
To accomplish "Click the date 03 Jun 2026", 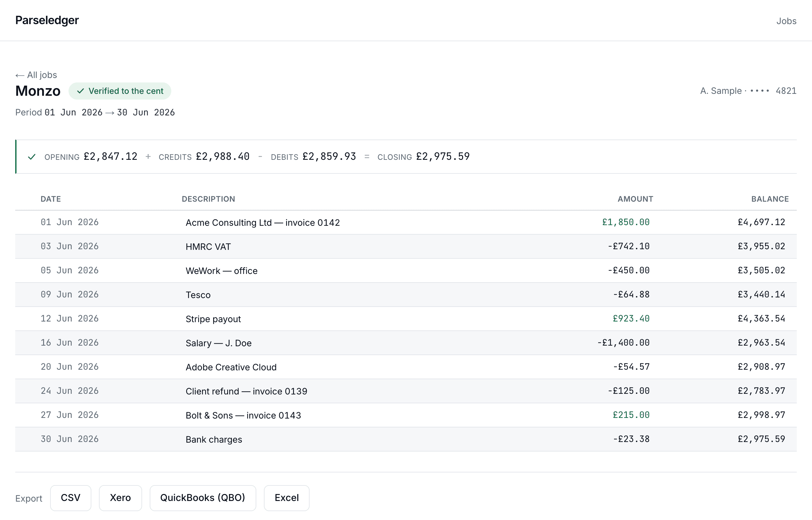I will pyautogui.click(x=69, y=246).
